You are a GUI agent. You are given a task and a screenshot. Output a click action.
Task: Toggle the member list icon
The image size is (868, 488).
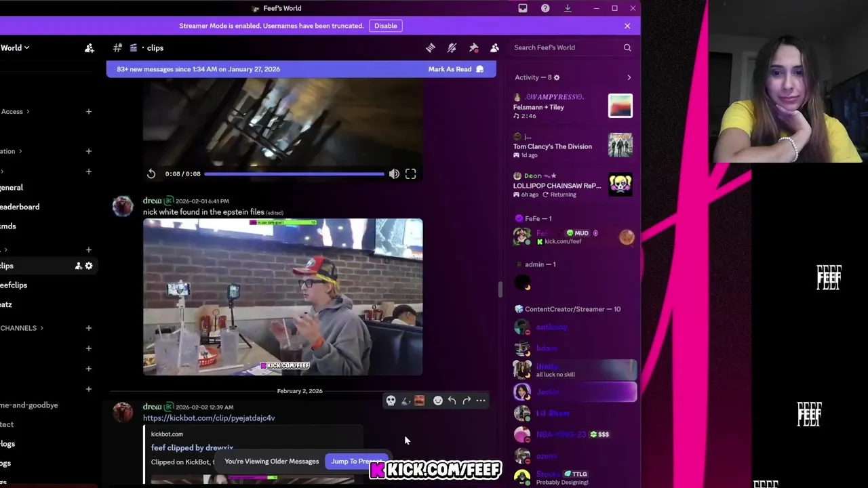[494, 47]
